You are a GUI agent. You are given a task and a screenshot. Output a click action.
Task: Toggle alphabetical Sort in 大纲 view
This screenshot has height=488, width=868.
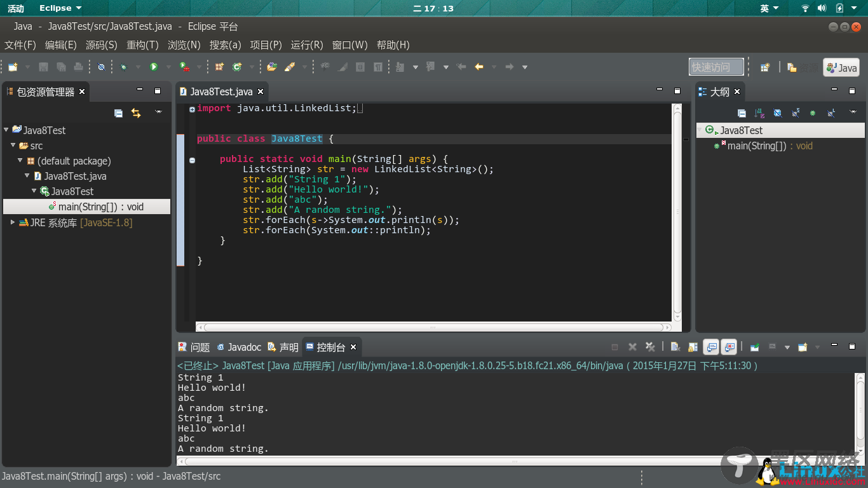pyautogui.click(x=759, y=113)
